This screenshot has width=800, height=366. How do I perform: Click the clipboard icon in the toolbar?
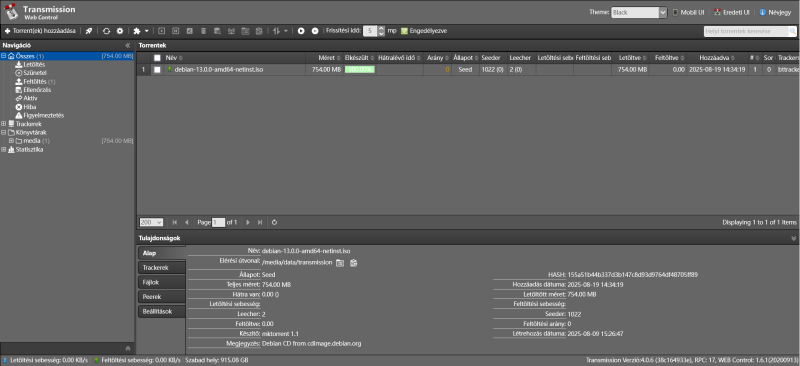(259, 31)
